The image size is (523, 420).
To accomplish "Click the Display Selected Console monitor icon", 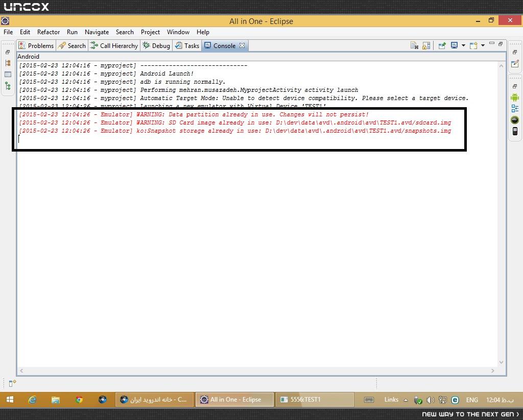I will tap(454, 45).
